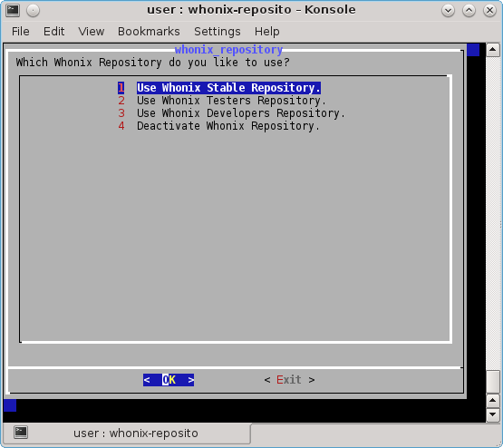Click the scrollbar down arrow at bottom

[x=493, y=414]
